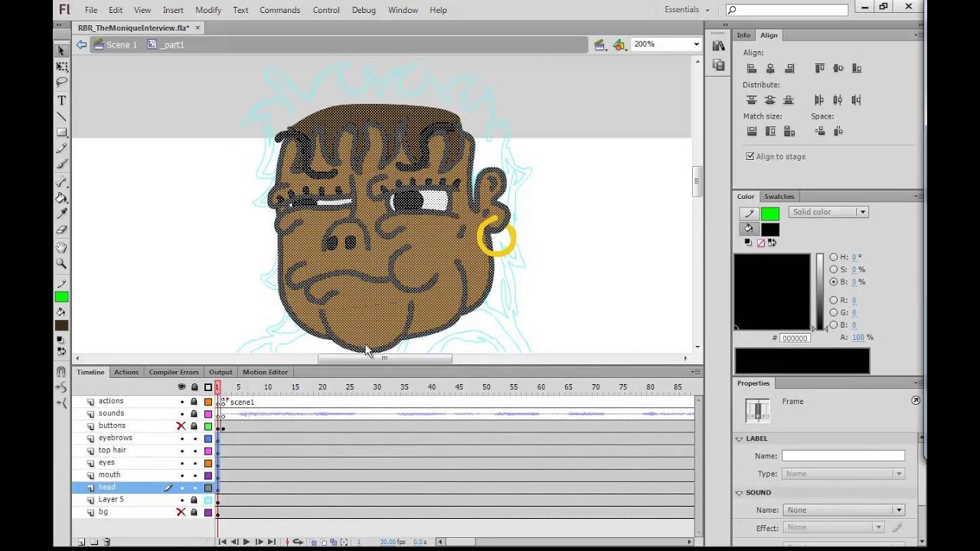The image size is (980, 551).
Task: Select the Bone tool
Action: (61, 182)
